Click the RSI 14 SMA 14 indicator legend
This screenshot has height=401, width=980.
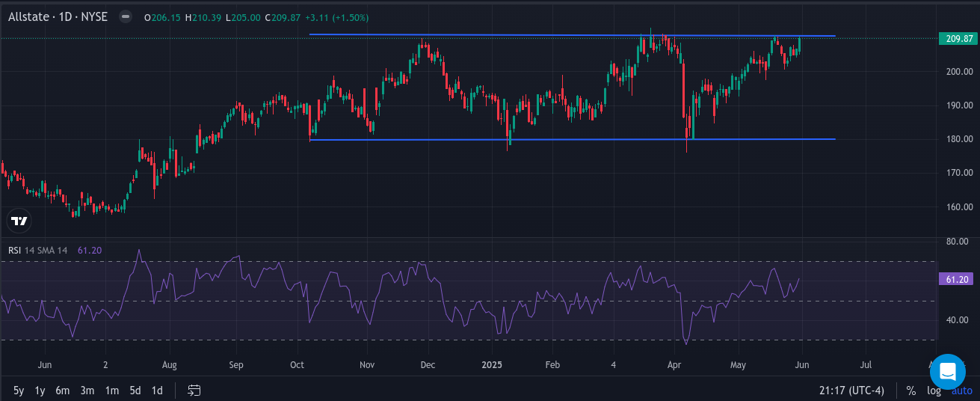(x=37, y=251)
